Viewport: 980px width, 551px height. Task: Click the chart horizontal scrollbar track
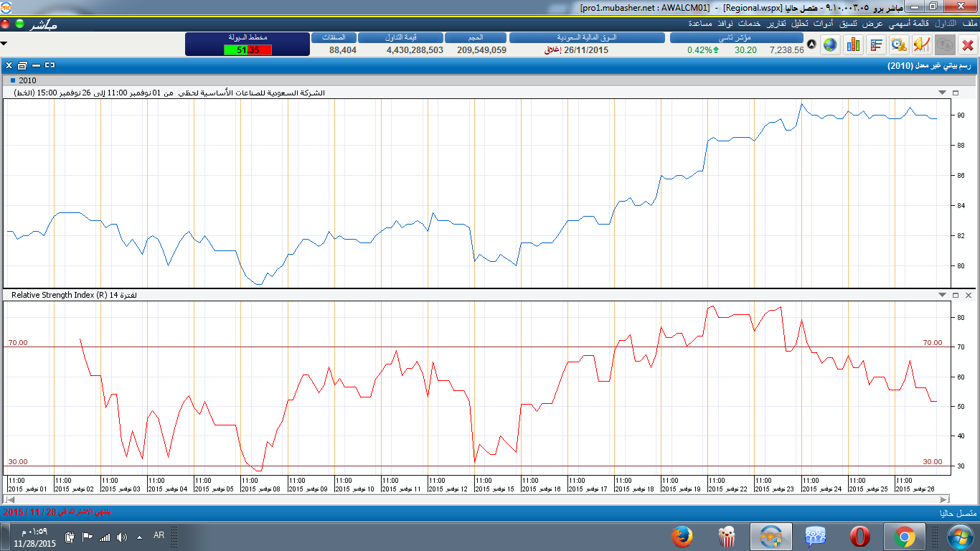point(477,499)
